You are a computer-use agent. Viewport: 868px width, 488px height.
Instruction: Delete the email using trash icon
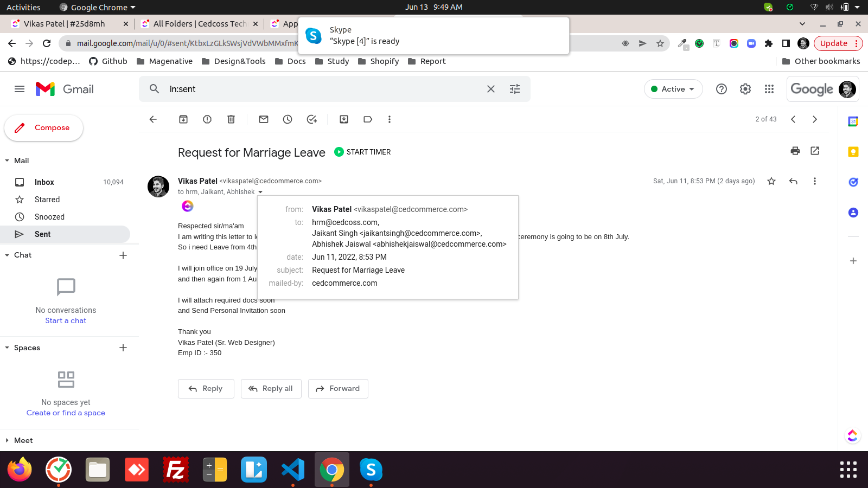[x=231, y=119]
